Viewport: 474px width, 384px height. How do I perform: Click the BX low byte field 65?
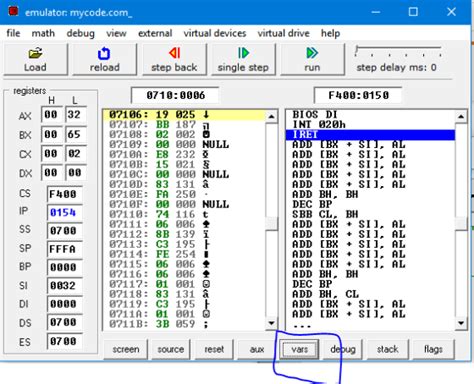(x=75, y=135)
